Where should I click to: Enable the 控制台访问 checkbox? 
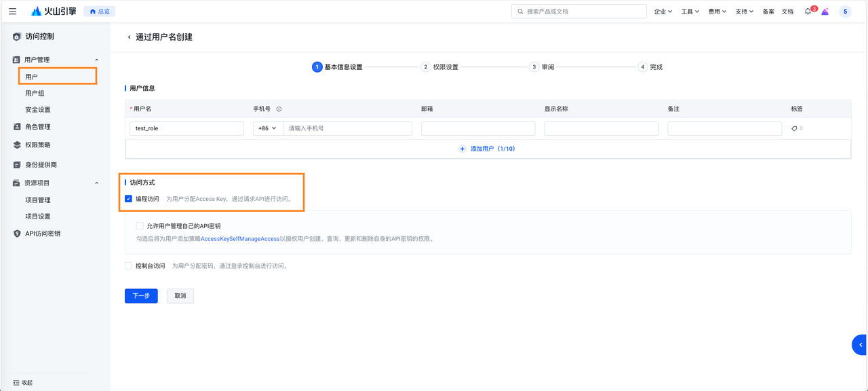(x=129, y=266)
